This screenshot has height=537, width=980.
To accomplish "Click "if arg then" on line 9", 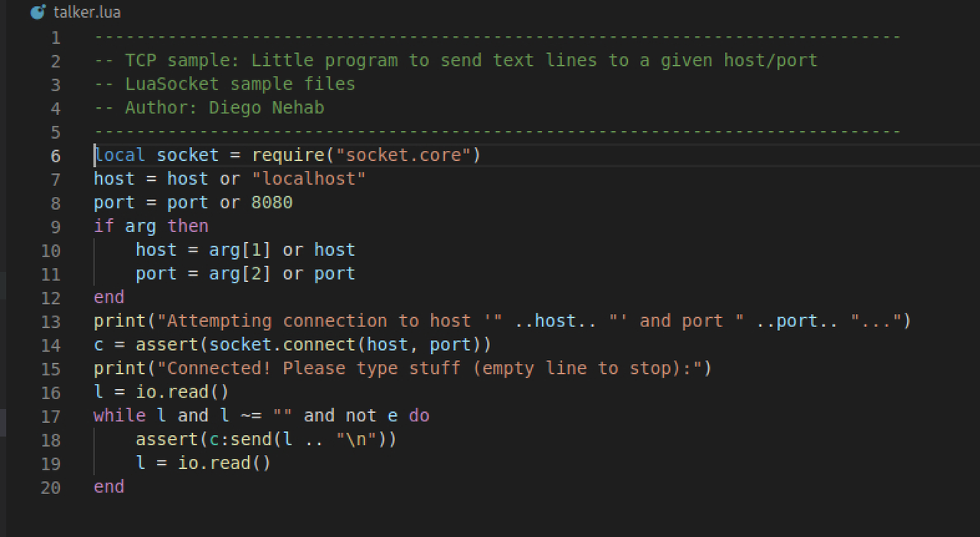I will [151, 227].
